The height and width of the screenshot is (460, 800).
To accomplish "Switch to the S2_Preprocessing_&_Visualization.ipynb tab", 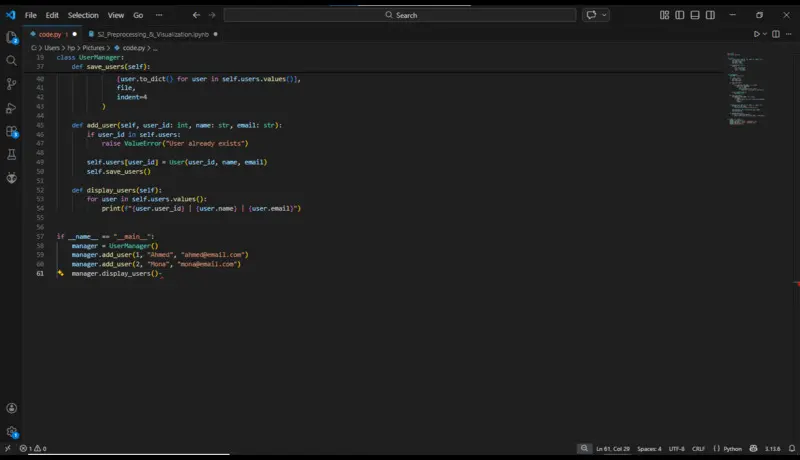I will [153, 34].
